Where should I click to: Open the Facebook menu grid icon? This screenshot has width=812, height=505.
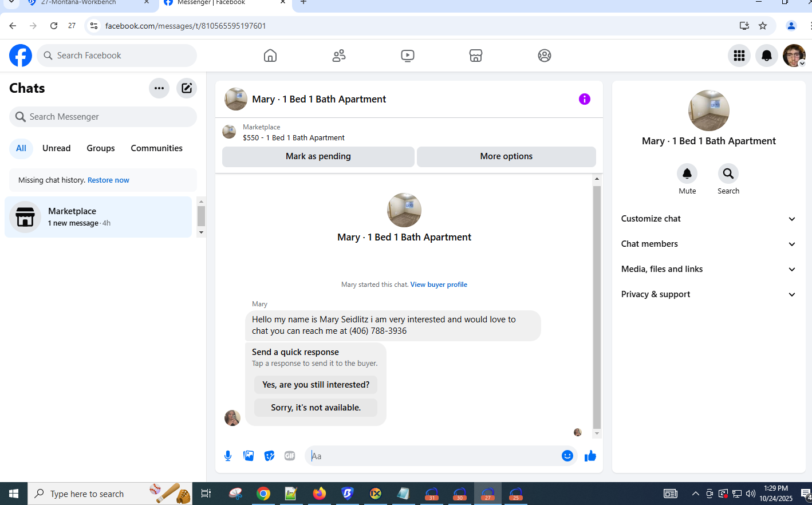pyautogui.click(x=739, y=56)
